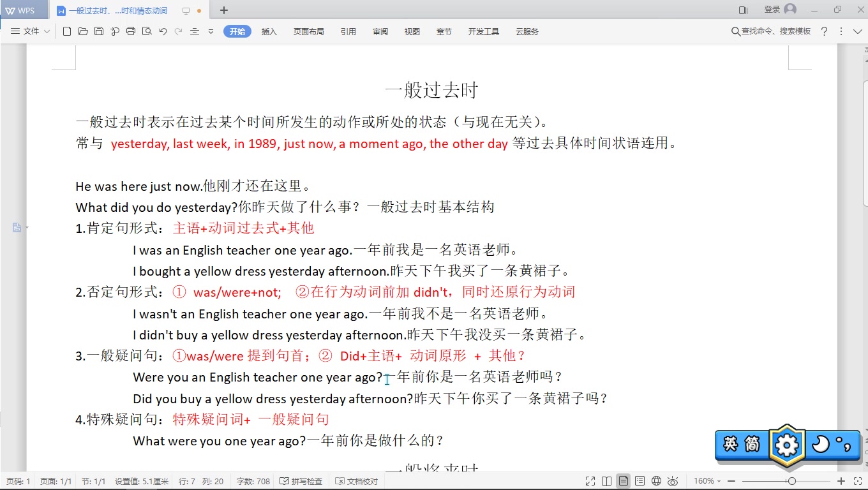This screenshot has height=490, width=868.
Task: Enter full screen mode from the status bar
Action: click(x=590, y=481)
